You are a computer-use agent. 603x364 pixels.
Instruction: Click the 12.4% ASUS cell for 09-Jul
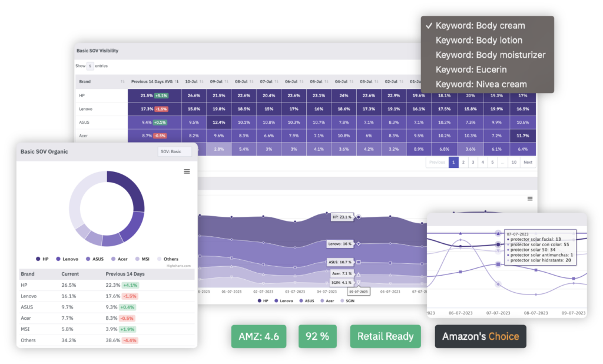(219, 123)
